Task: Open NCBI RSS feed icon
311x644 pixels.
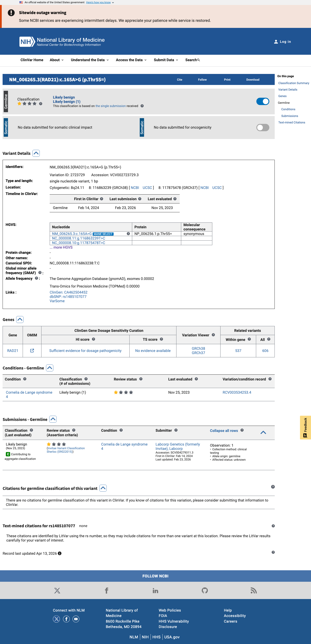Action: coord(254,591)
